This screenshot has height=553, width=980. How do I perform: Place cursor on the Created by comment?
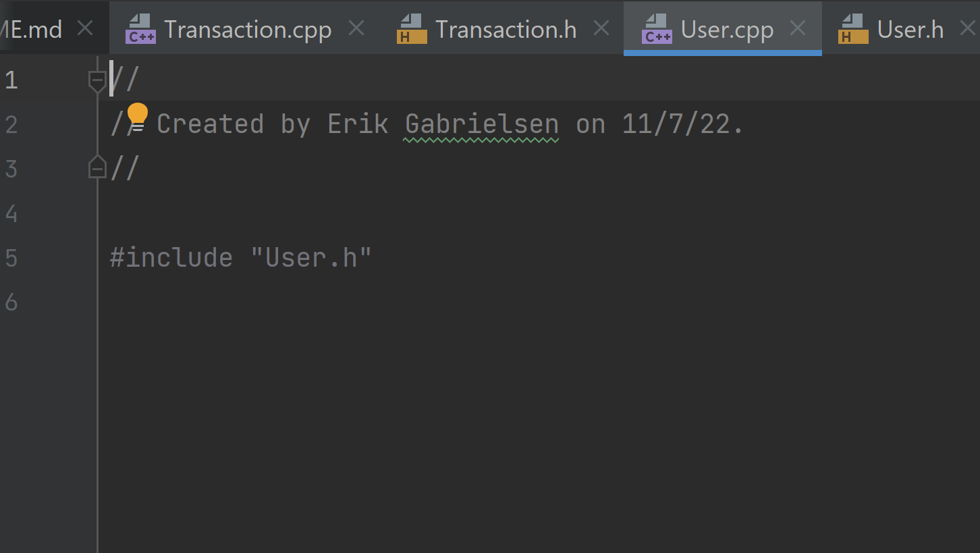point(304,124)
